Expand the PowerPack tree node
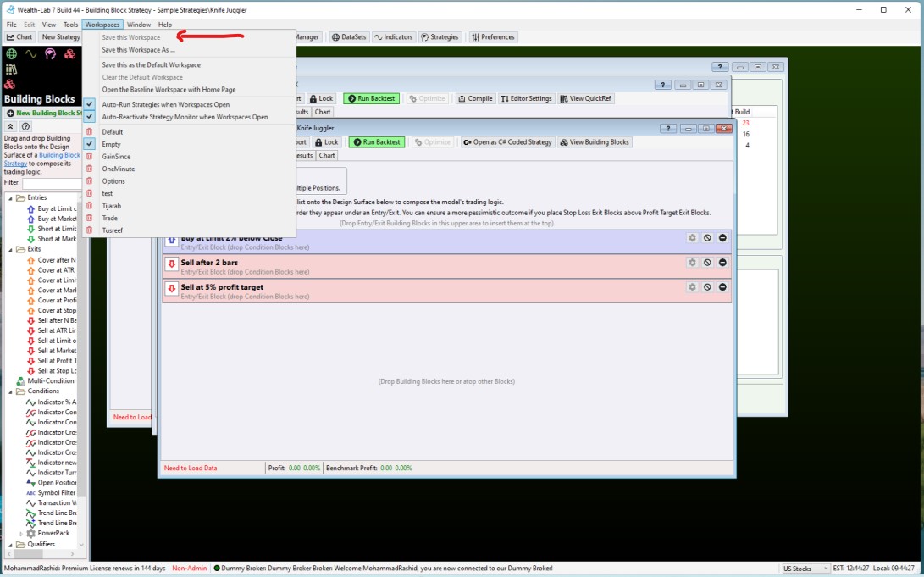The image size is (924, 577). point(21,534)
